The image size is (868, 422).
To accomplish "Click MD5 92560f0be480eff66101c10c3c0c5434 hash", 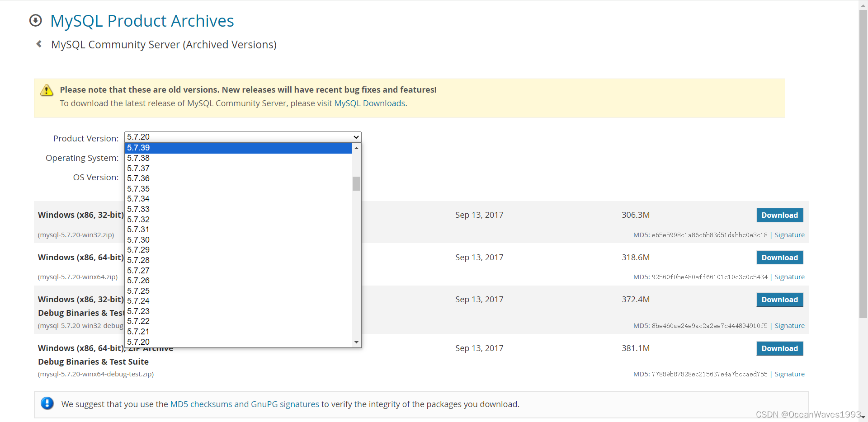I will coord(709,277).
